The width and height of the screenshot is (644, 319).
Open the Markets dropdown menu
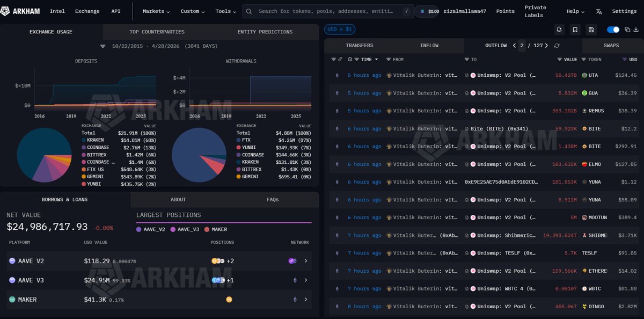(156, 11)
